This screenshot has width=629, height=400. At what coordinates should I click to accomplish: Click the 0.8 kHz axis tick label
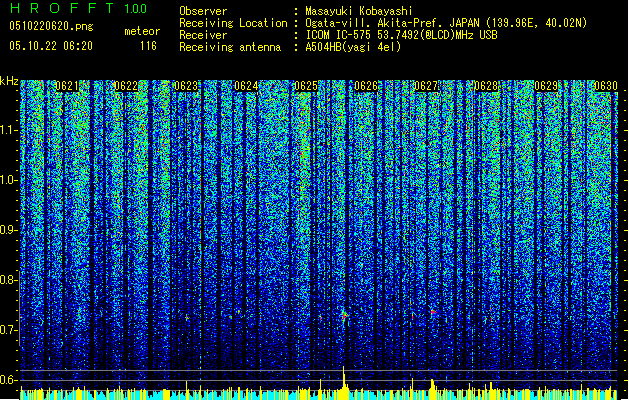[9, 280]
